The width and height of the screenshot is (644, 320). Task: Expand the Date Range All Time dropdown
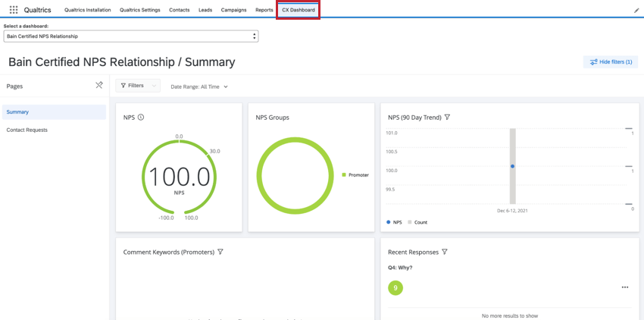199,86
